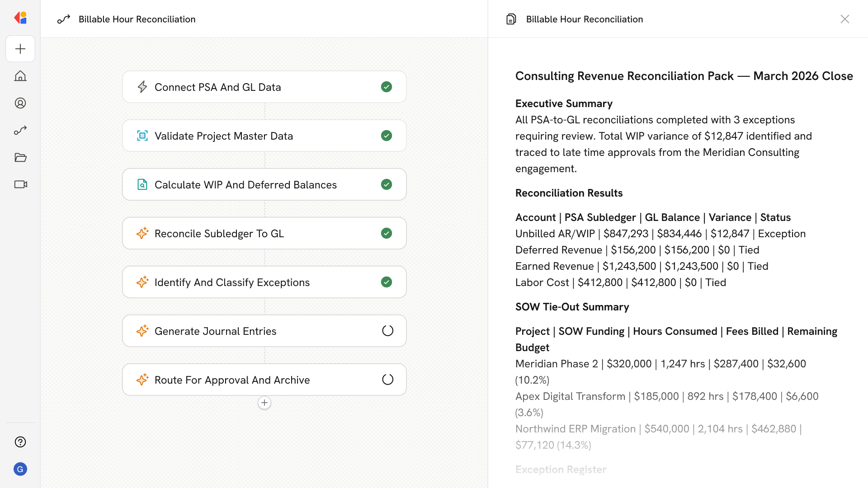Click the Billable Hour Reconciliation workflow title
The height and width of the screenshot is (488, 868).
click(x=137, y=19)
